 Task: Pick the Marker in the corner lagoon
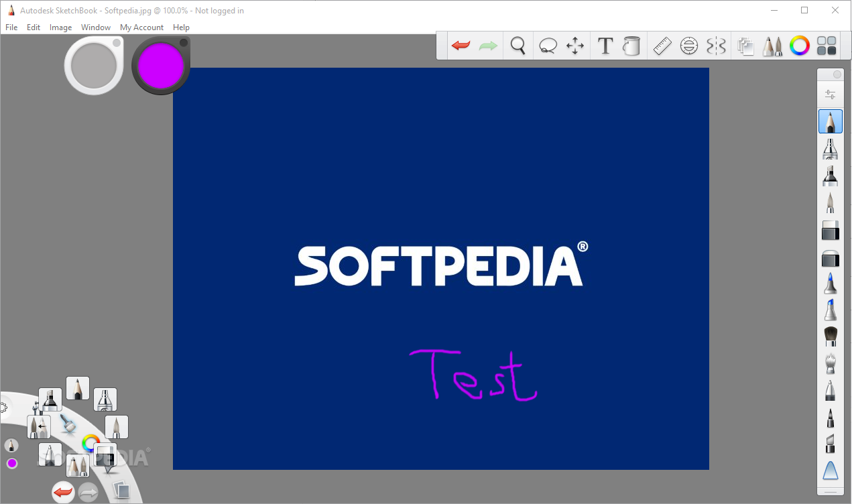click(x=50, y=400)
